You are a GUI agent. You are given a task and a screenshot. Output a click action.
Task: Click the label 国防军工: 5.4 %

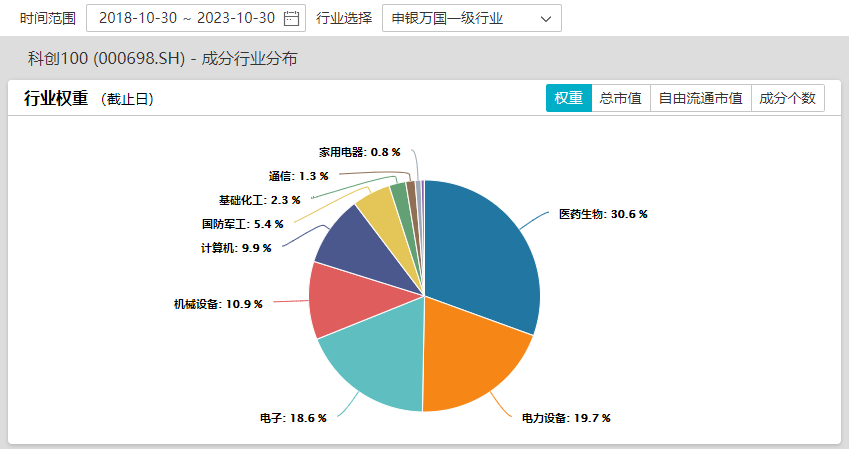[x=243, y=224]
